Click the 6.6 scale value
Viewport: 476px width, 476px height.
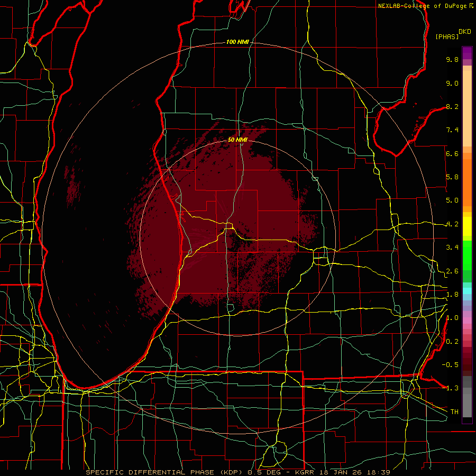tap(452, 153)
